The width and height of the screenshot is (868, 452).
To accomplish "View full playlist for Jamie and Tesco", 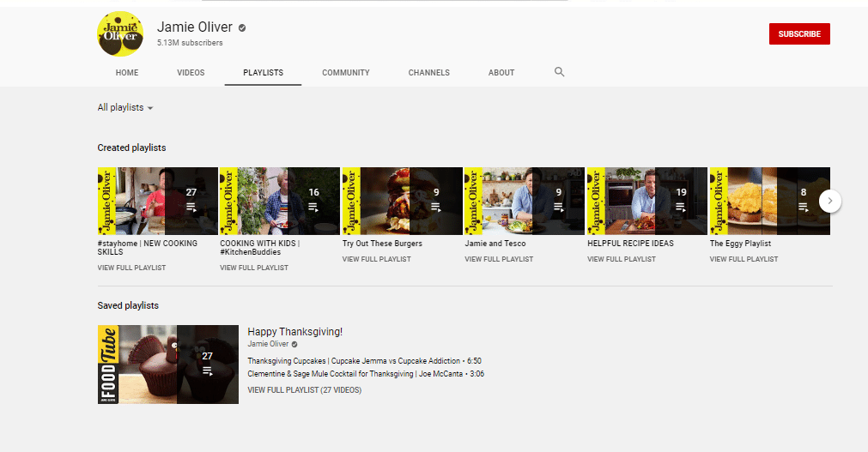I will tap(499, 259).
